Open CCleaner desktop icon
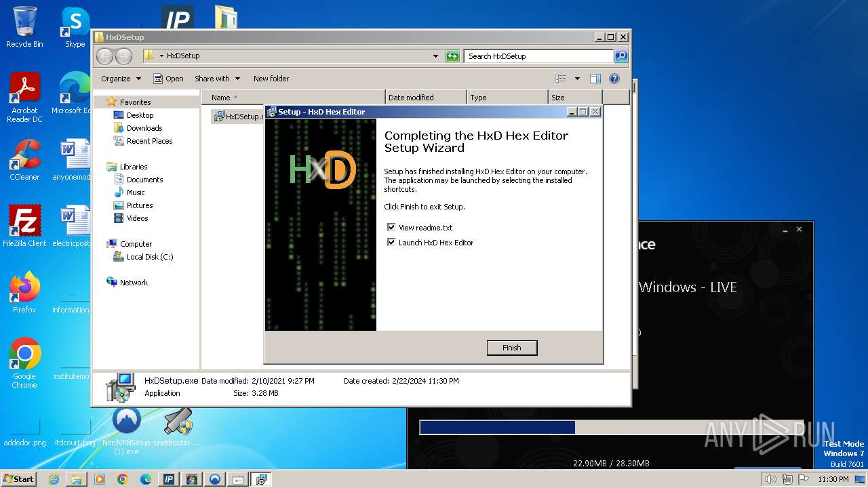 click(24, 160)
